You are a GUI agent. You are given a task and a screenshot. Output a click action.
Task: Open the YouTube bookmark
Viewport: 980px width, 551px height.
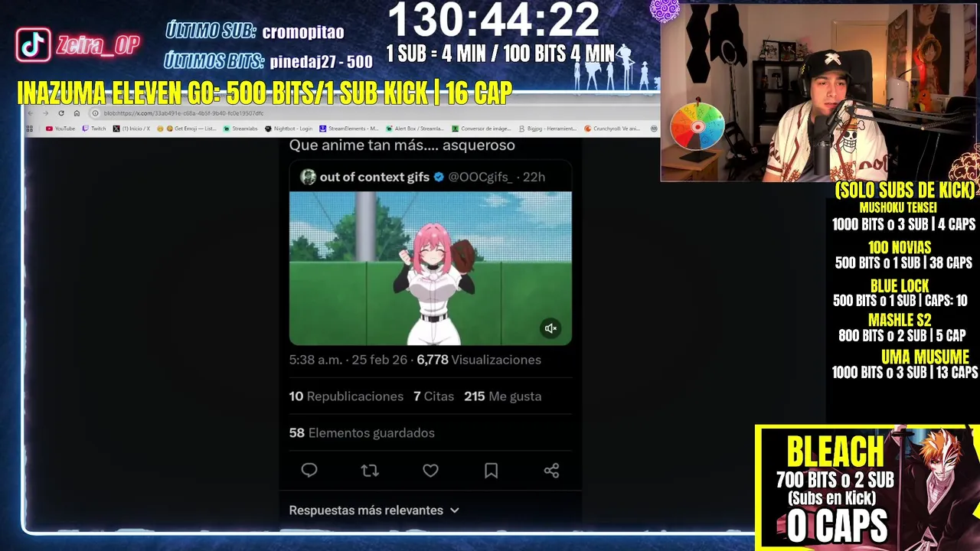tap(60, 129)
